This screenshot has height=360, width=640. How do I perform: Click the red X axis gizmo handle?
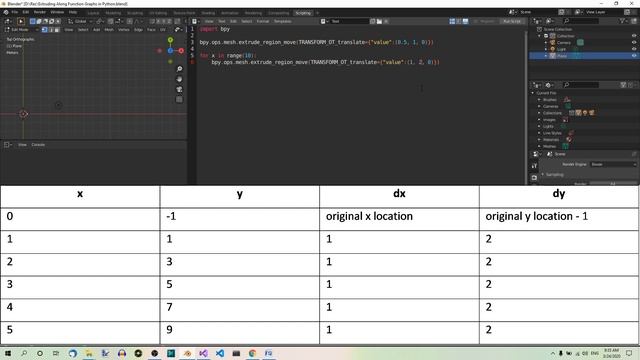(x=181, y=51)
